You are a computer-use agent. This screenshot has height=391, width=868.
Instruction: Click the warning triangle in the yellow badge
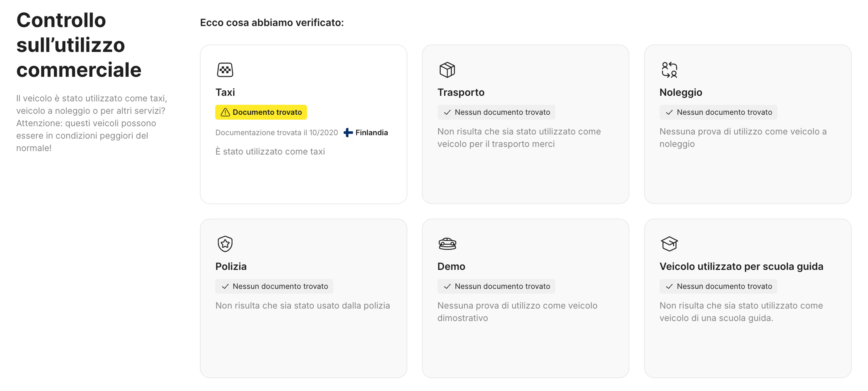click(225, 112)
